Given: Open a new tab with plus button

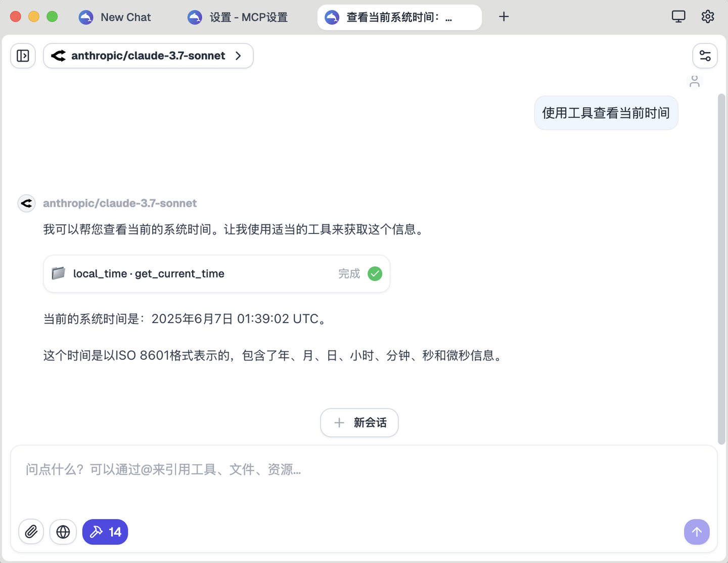Looking at the screenshot, I should 504,17.
